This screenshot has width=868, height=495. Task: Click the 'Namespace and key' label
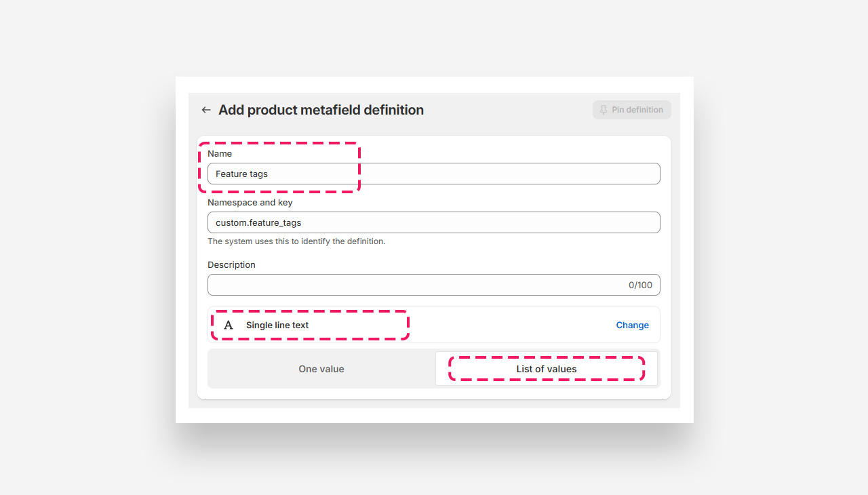250,203
